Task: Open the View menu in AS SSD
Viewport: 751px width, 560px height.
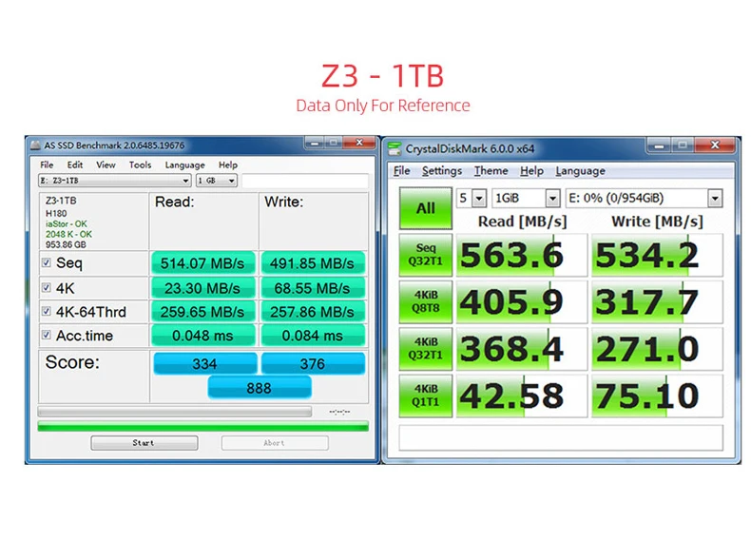Action: [106, 164]
